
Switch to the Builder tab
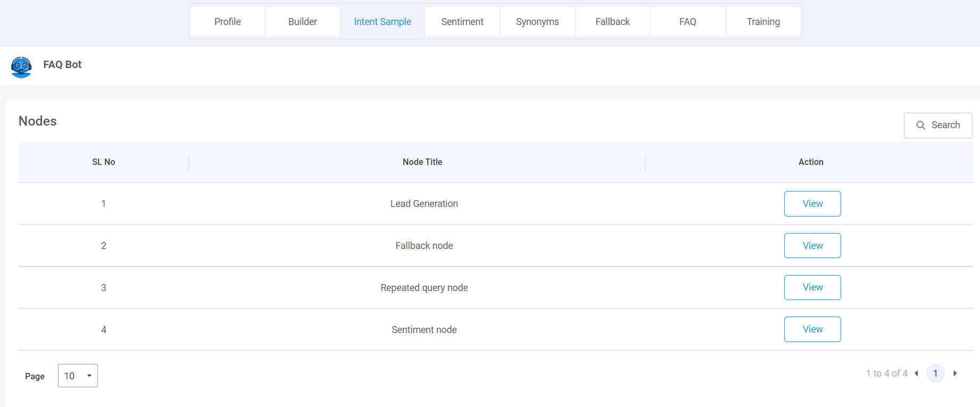coord(303,22)
